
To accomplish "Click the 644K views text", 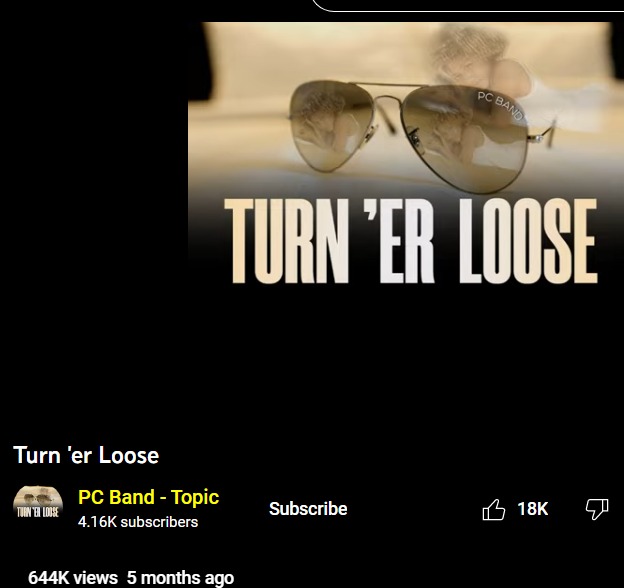I will click(73, 578).
